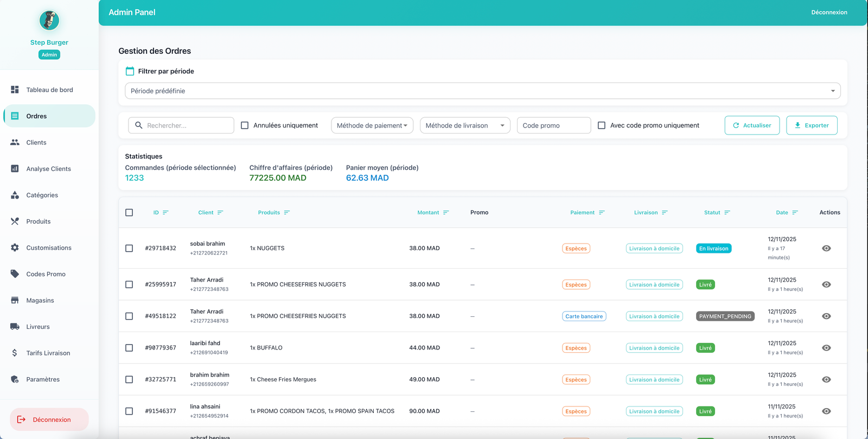Click the Clients people icon in sidebar
Image resolution: width=868 pixels, height=439 pixels.
point(15,142)
